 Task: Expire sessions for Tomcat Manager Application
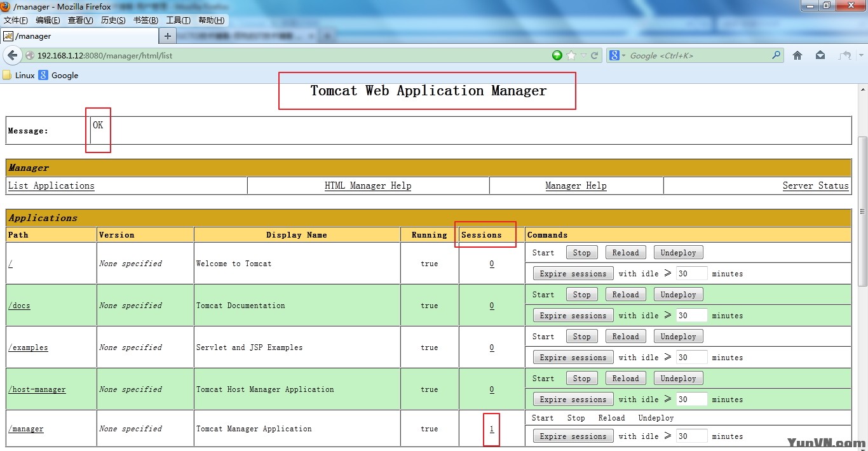[573, 436]
